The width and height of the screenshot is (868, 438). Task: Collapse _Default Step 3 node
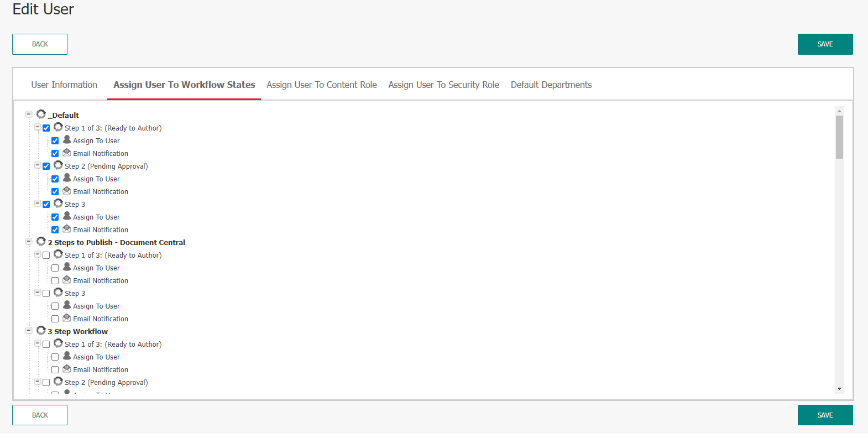pyautogui.click(x=38, y=204)
